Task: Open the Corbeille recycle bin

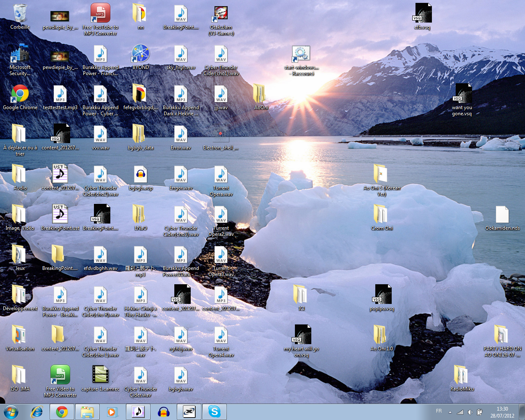Action: 20,14
